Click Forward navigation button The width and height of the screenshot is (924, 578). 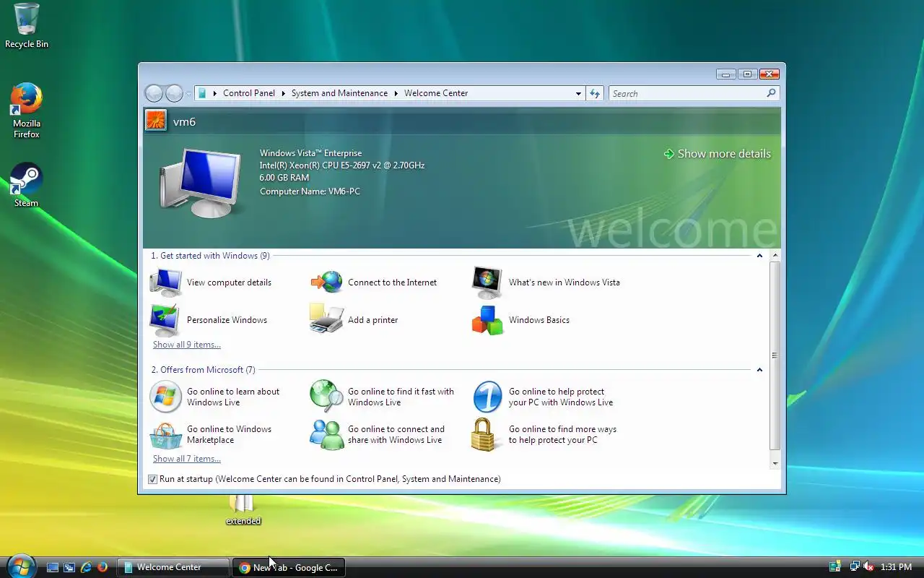[x=174, y=93]
